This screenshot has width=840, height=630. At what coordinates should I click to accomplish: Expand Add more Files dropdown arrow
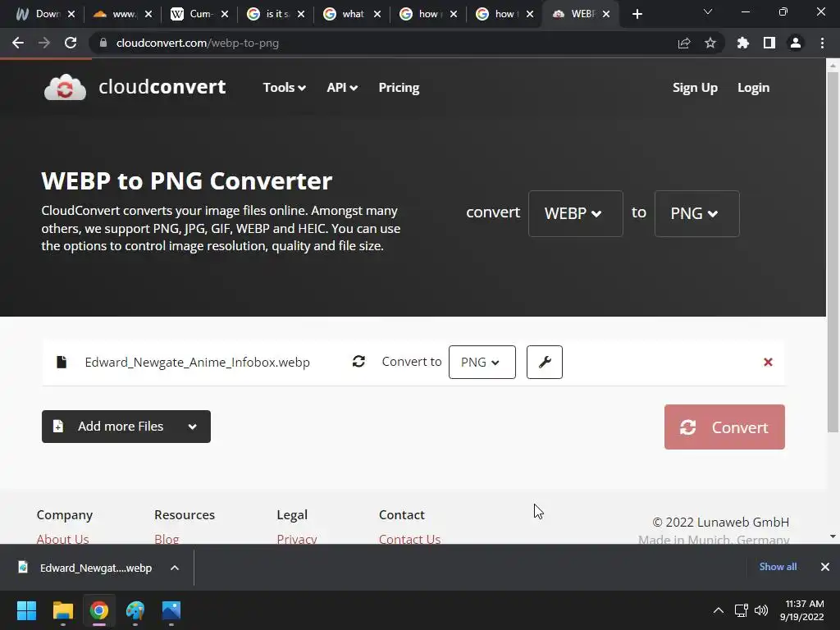192,427
